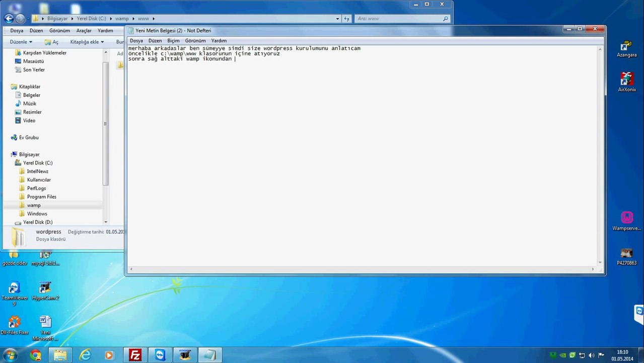Click the Explorer forward arrow button
The width and height of the screenshot is (644, 363).
20,19
